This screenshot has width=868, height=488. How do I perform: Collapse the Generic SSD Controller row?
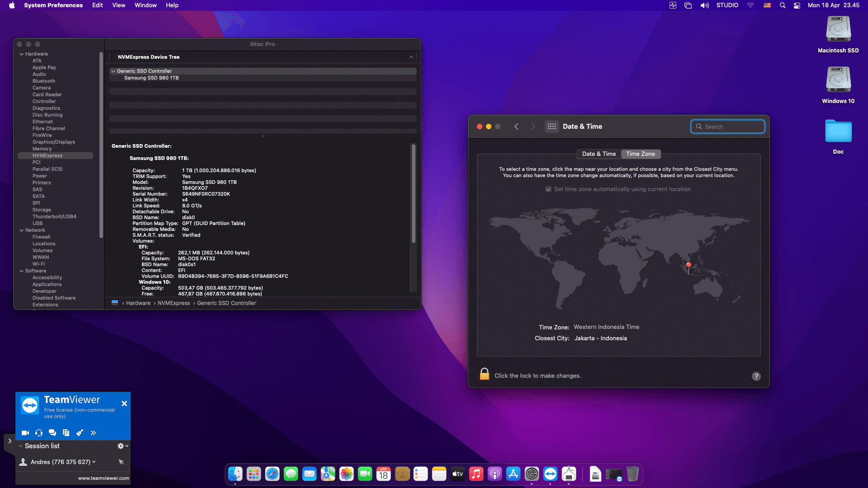coord(113,71)
